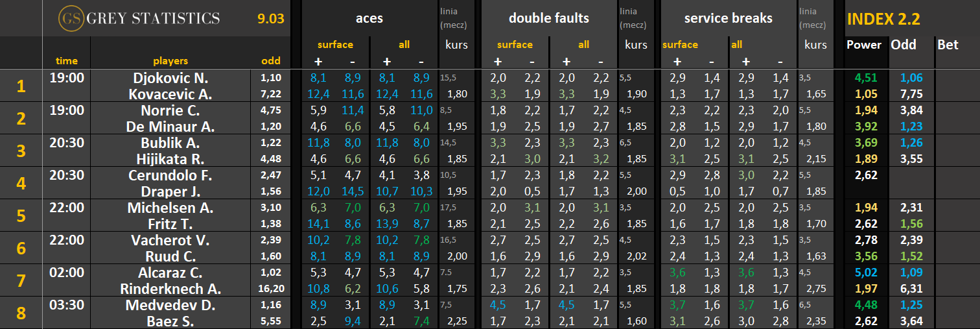
Task: Select the surface subheader under aces
Action: point(335,45)
